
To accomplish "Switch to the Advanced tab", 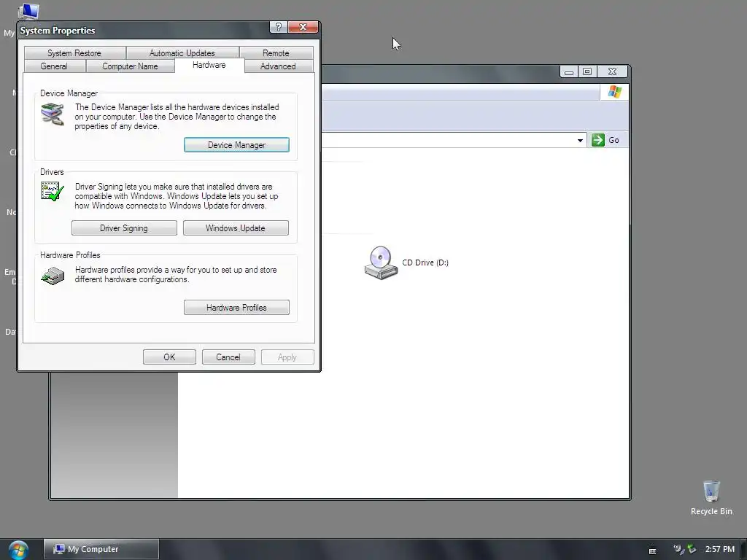I will (x=278, y=66).
